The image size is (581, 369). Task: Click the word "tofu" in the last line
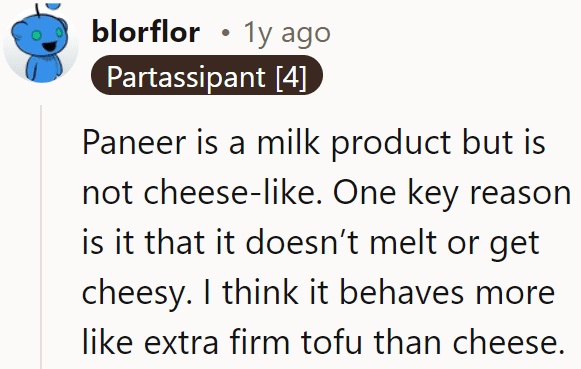pos(331,342)
